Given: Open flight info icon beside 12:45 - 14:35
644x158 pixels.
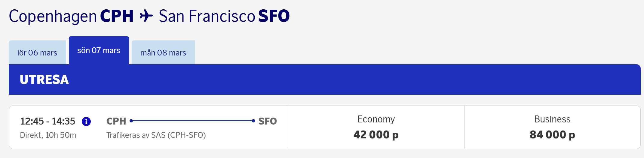Looking at the screenshot, I should [x=86, y=121].
